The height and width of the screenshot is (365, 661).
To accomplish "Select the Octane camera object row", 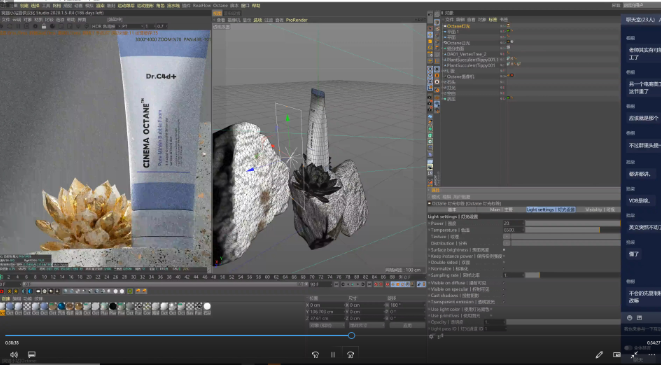I will tap(460, 77).
